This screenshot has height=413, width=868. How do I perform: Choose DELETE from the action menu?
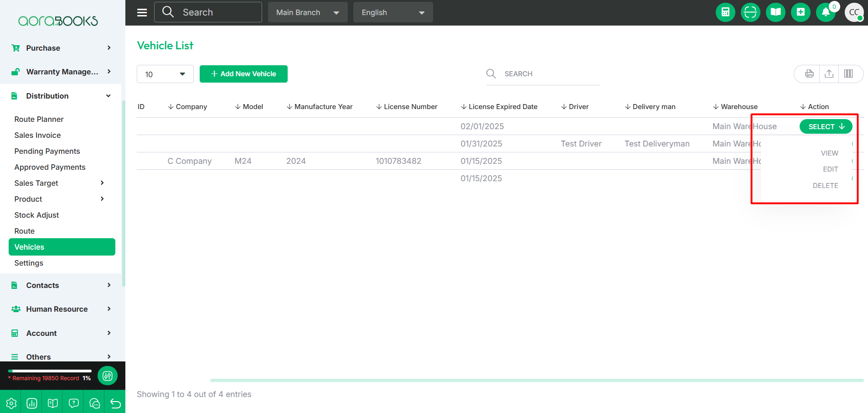click(x=825, y=186)
